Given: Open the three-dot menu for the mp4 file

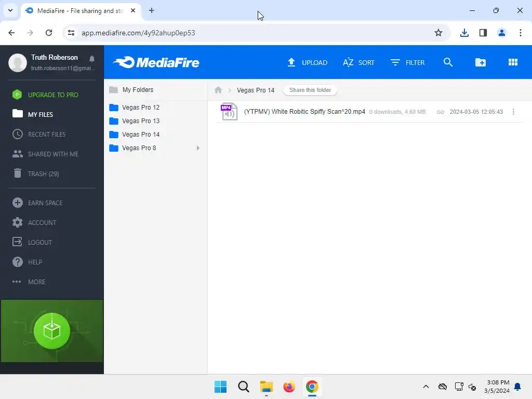Looking at the screenshot, I should tap(513, 112).
